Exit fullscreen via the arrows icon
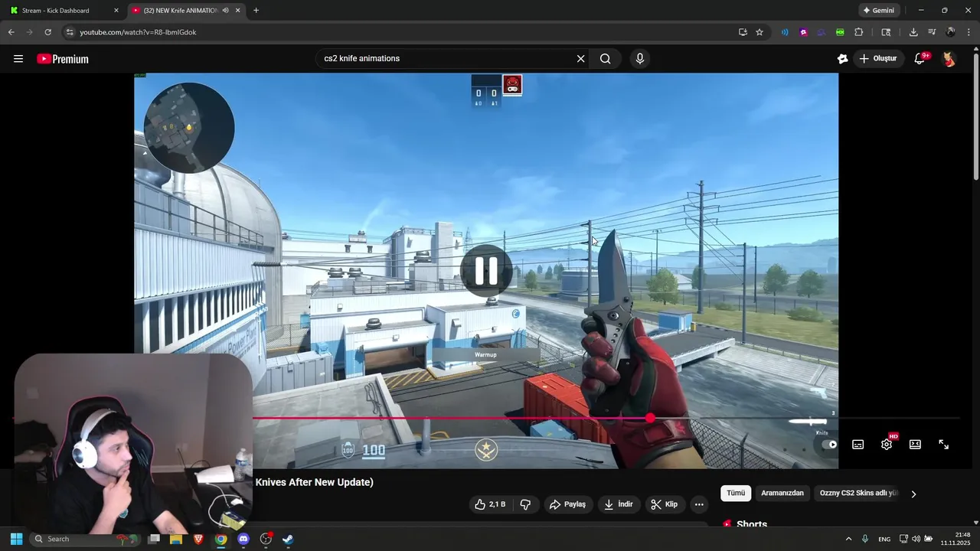This screenshot has width=980, height=551. [x=944, y=445]
